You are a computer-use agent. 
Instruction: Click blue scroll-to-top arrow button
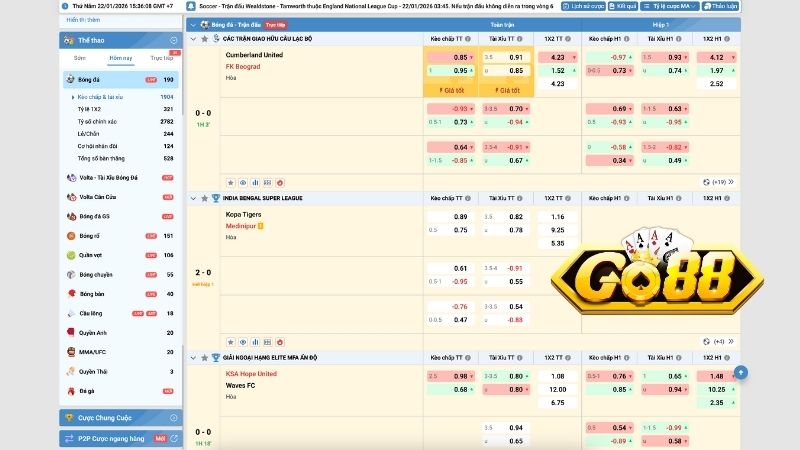(741, 372)
